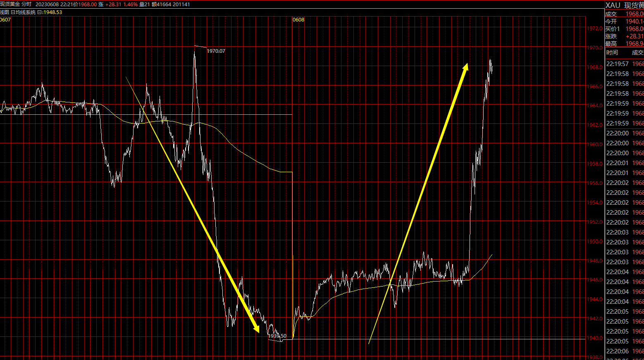644x360 pixels.
Task: Click the 日:1948.53 moving average value
Action: [50, 12]
